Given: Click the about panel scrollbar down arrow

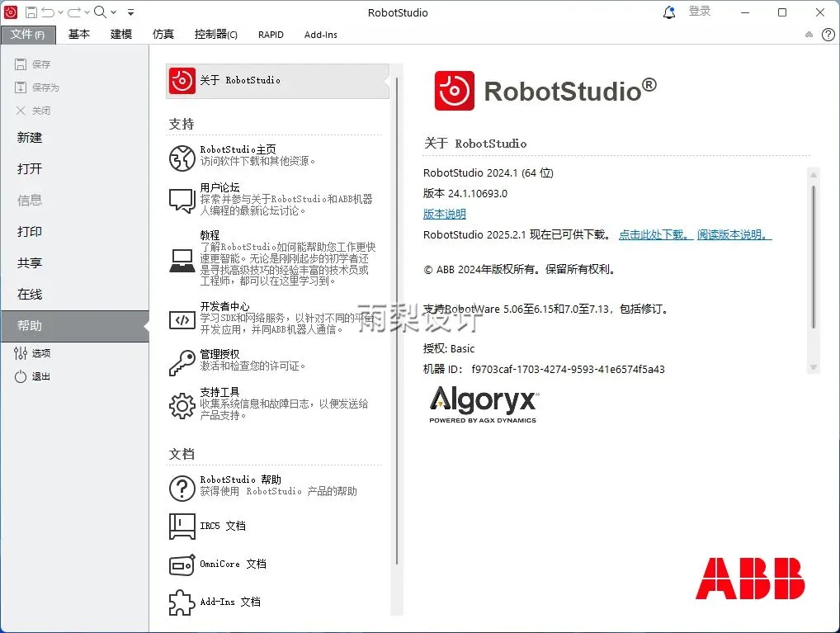Looking at the screenshot, I should click(814, 368).
